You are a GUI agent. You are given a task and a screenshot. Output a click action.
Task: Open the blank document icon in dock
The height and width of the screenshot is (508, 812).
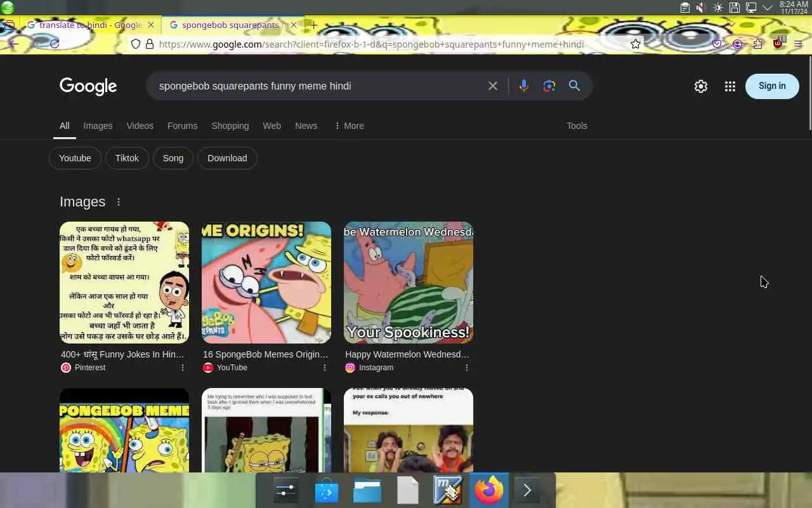[x=407, y=491]
